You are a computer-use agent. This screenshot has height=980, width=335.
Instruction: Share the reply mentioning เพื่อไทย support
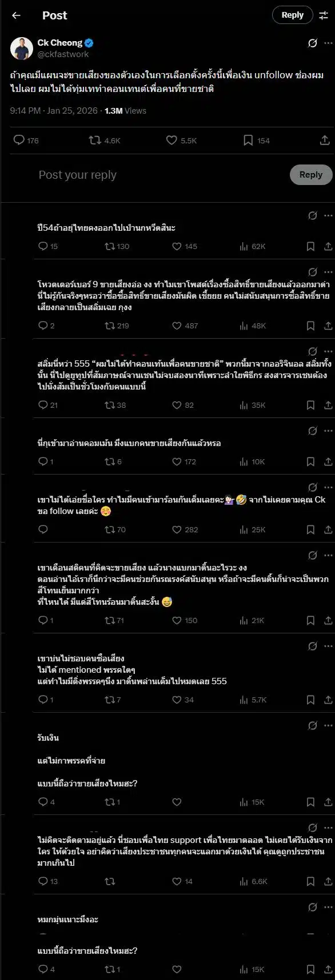tap(328, 881)
